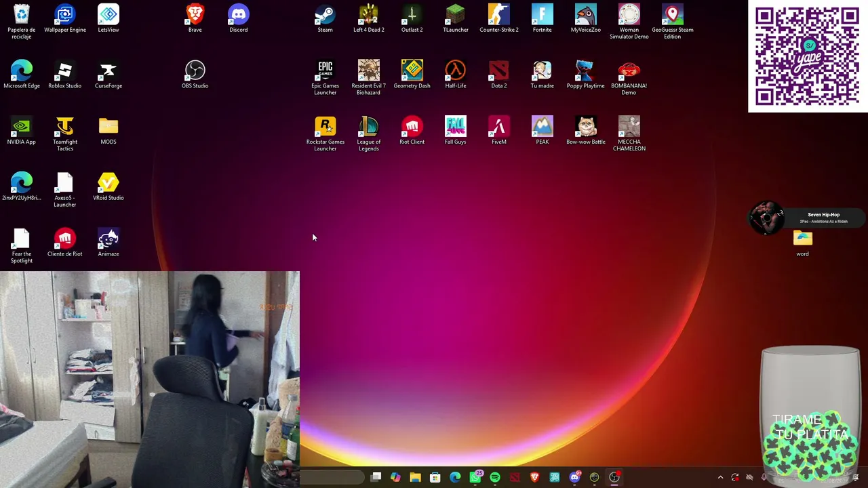The image size is (868, 488).
Task: Open the Brave browser desktop icon
Action: (x=195, y=18)
